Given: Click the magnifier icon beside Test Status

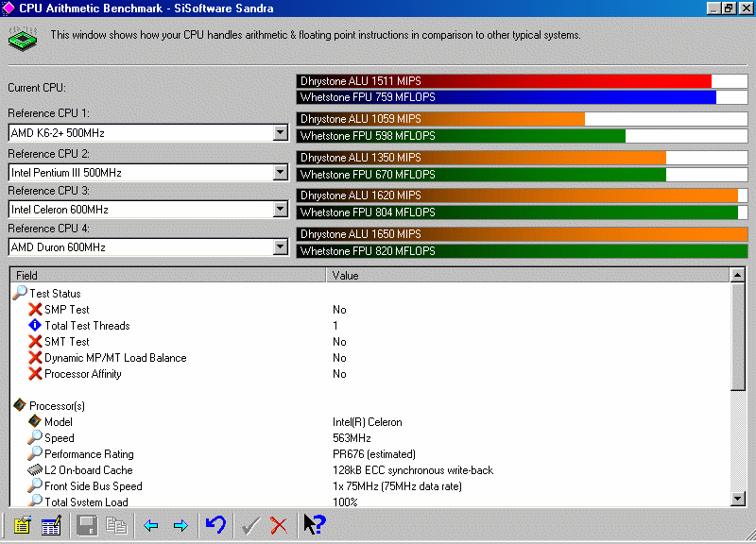Looking at the screenshot, I should (x=20, y=293).
